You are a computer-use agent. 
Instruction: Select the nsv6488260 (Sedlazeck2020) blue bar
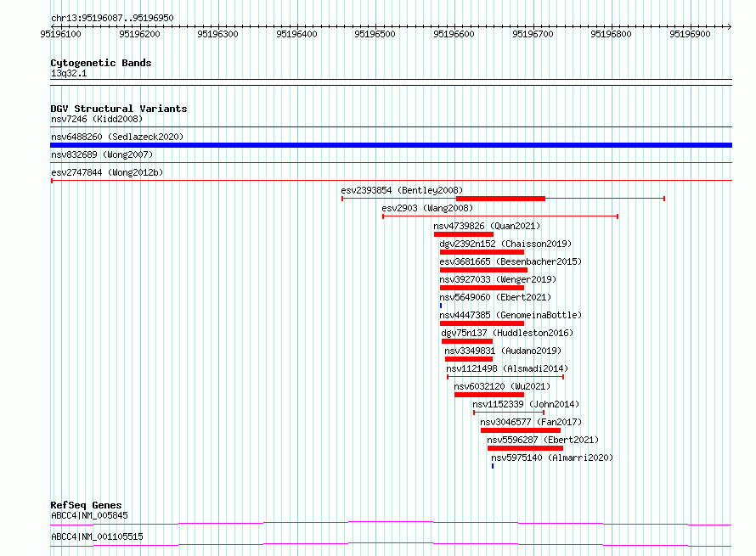[x=391, y=145]
